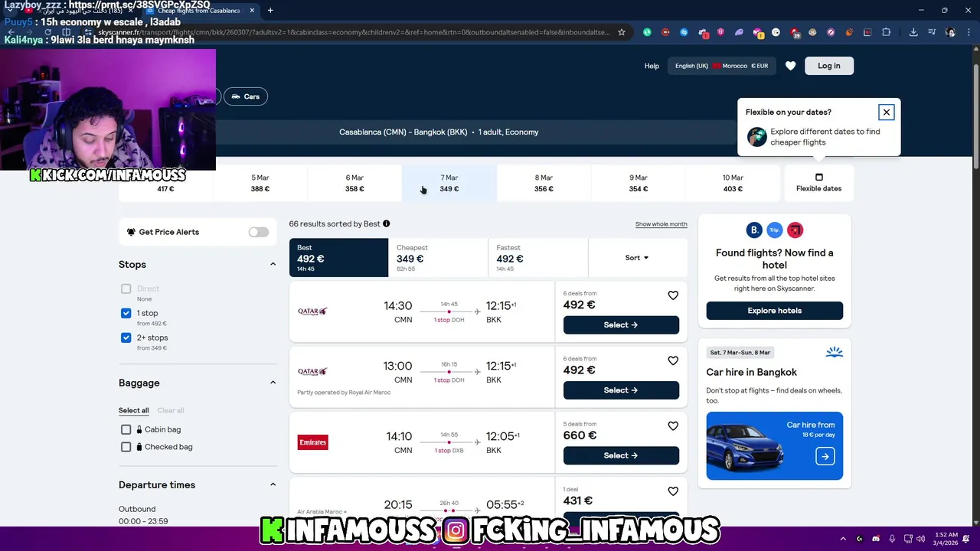Check the Cabin bag filter
The width and height of the screenshot is (980, 551).
tap(126, 429)
